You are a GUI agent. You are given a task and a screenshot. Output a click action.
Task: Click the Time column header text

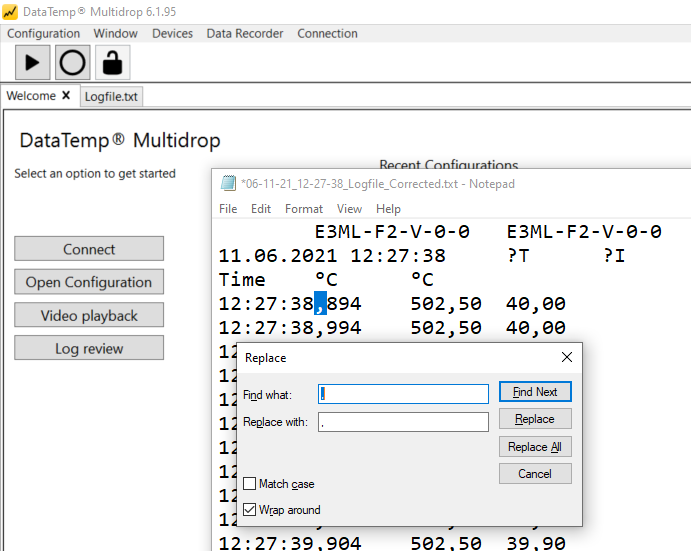point(242,279)
